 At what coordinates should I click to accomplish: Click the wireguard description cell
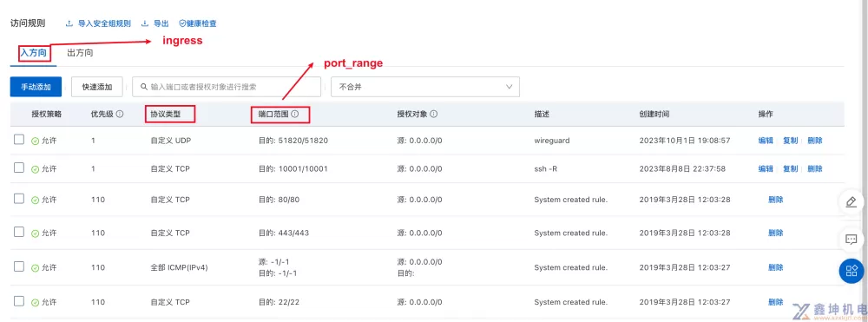click(552, 141)
